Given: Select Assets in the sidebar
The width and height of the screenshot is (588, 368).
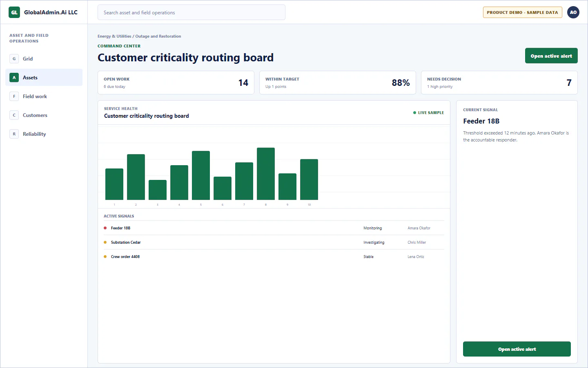Looking at the screenshot, I should click(44, 78).
